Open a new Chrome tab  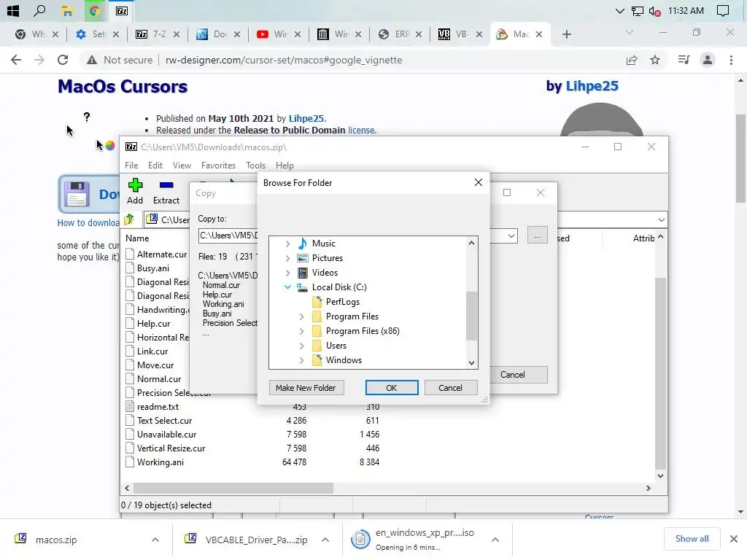coord(566,34)
